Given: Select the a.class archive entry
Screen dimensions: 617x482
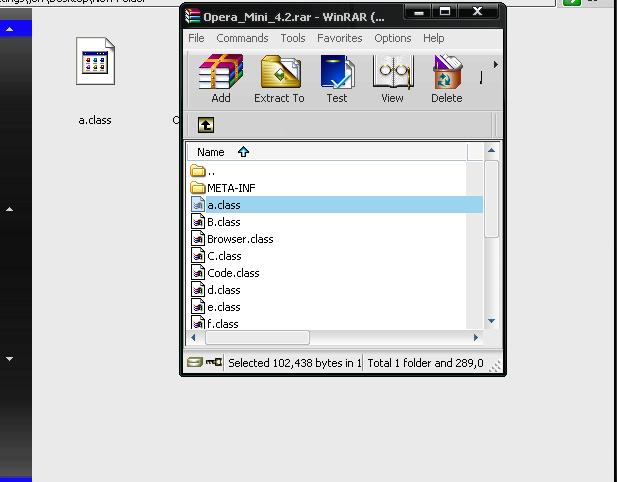Looking at the screenshot, I should [334, 205].
